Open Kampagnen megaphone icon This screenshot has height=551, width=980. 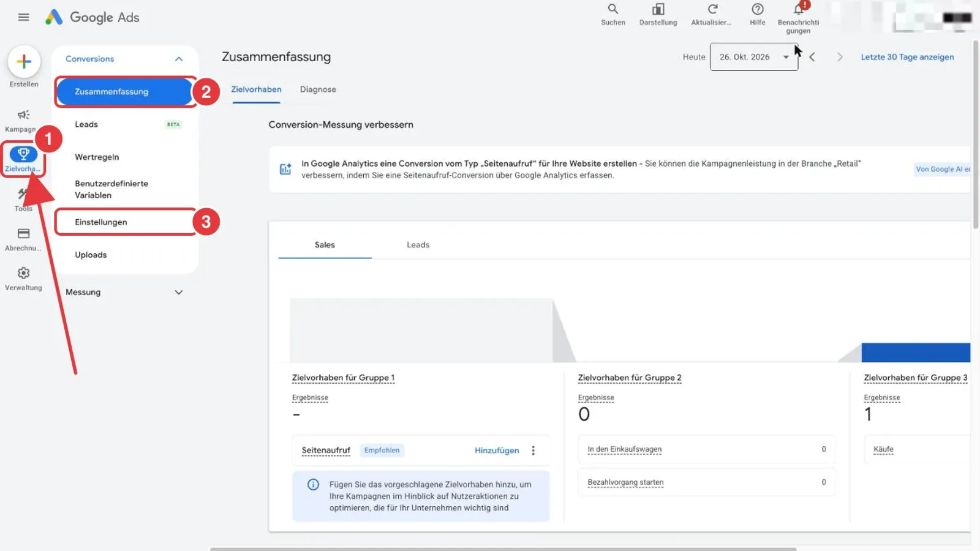[23, 115]
